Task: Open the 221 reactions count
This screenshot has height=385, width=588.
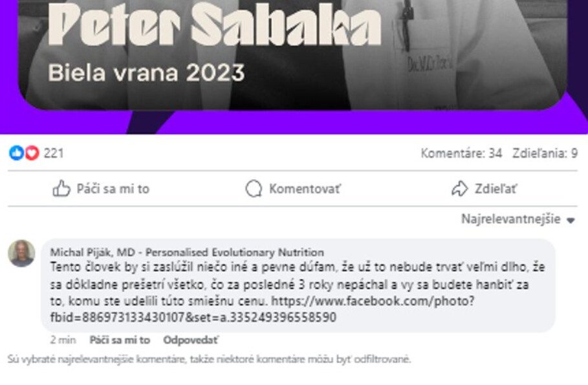Action: (54, 153)
